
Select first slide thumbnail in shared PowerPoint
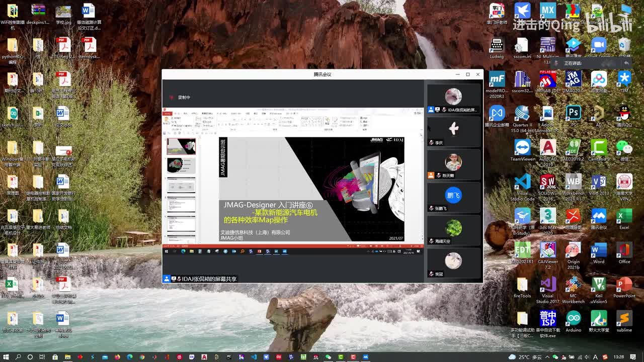181,146
